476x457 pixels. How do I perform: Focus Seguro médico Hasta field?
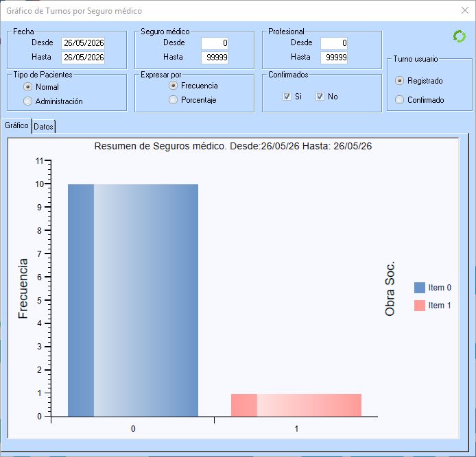pyautogui.click(x=215, y=58)
